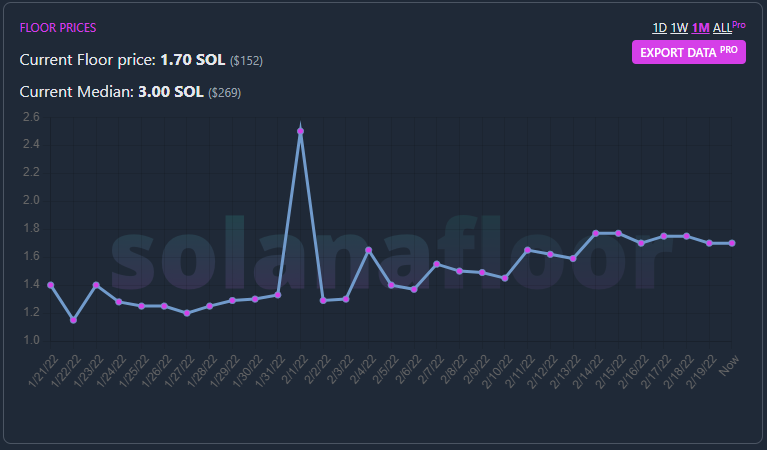Click the '2/1/22' x-axis date label
The image size is (767, 450).
coord(294,370)
